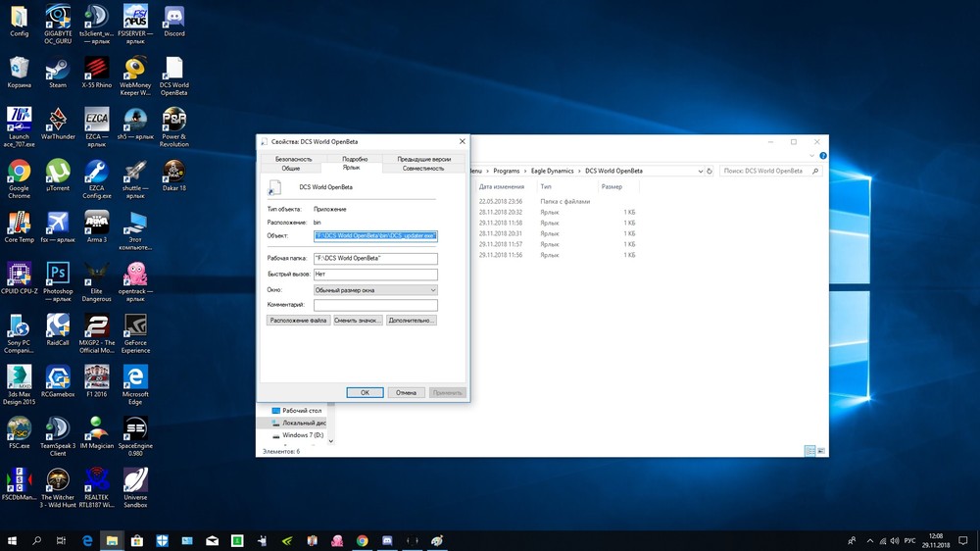The height and width of the screenshot is (551, 980).
Task: Click the GeForce Experience desktop icon
Action: click(x=135, y=326)
